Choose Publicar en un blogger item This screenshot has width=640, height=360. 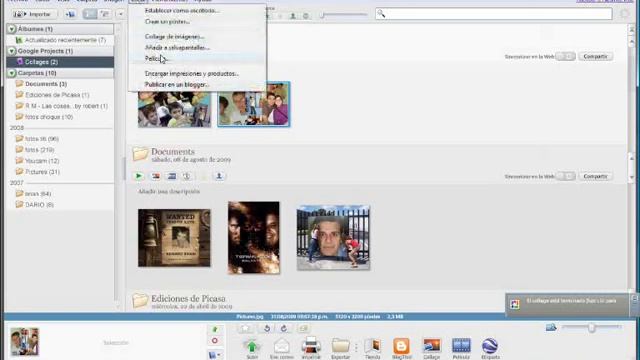[177, 84]
